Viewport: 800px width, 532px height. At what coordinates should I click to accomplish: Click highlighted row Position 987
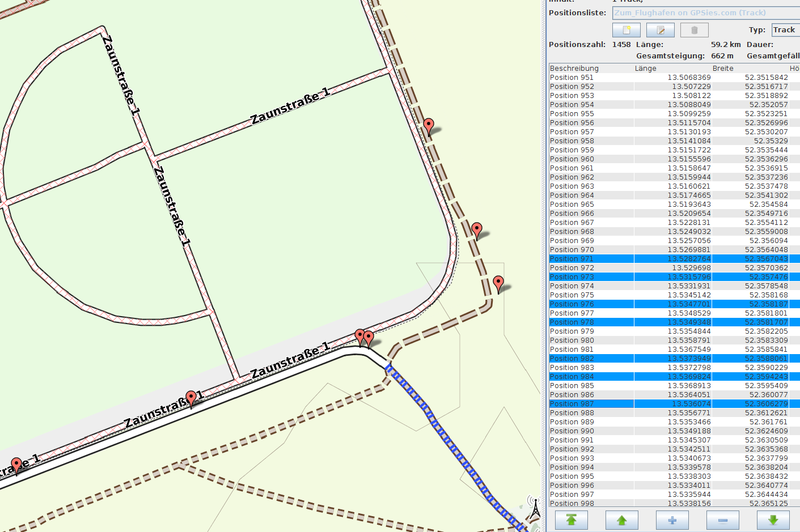tap(674, 404)
